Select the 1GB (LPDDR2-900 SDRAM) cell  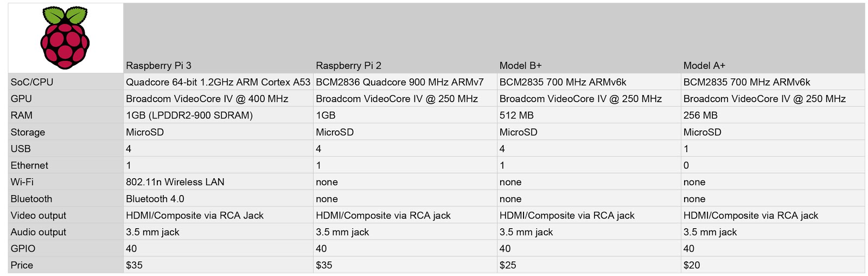(189, 115)
